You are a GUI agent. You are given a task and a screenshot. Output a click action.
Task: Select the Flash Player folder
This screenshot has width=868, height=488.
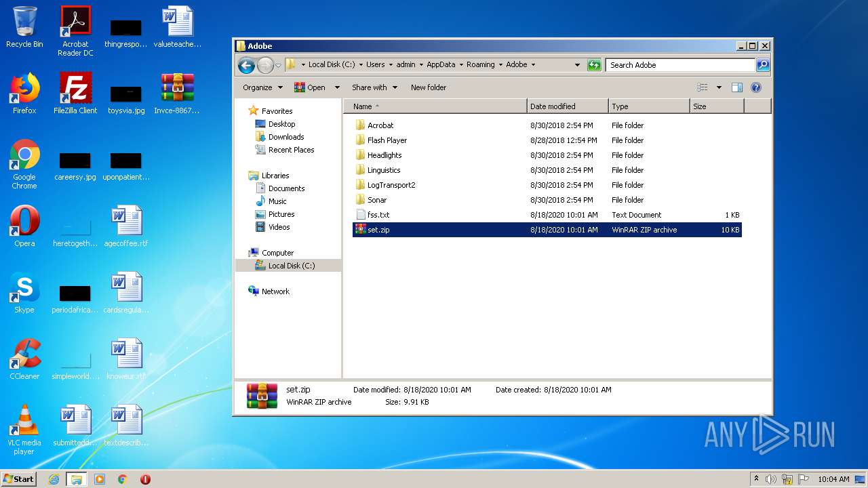(x=547, y=140)
